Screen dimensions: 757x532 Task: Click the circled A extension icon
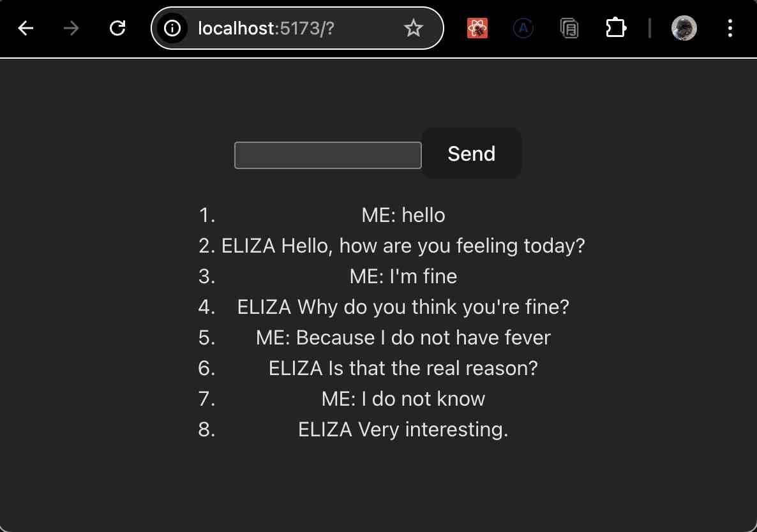tap(523, 28)
